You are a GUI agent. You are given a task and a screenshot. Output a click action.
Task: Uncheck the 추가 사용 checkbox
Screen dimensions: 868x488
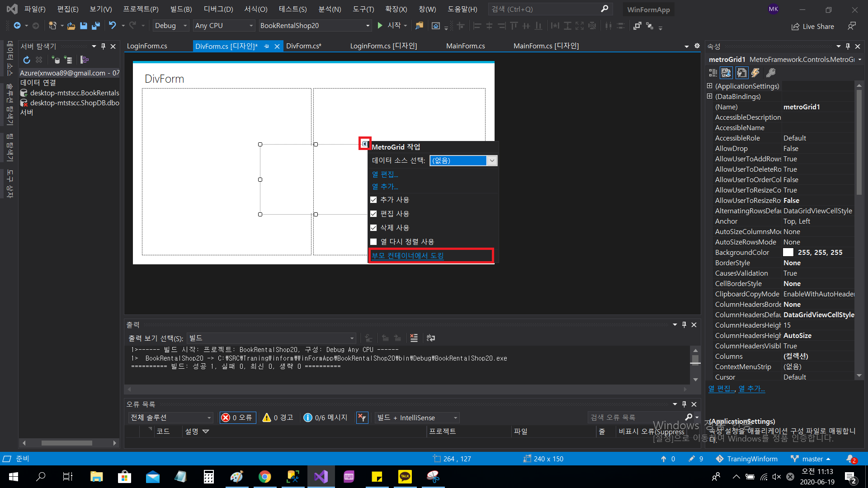point(373,200)
